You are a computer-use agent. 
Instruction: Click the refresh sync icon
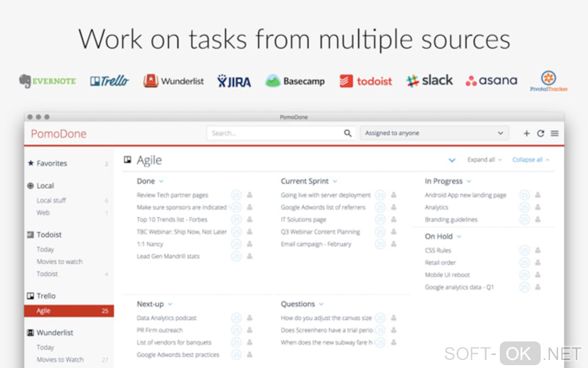(540, 133)
